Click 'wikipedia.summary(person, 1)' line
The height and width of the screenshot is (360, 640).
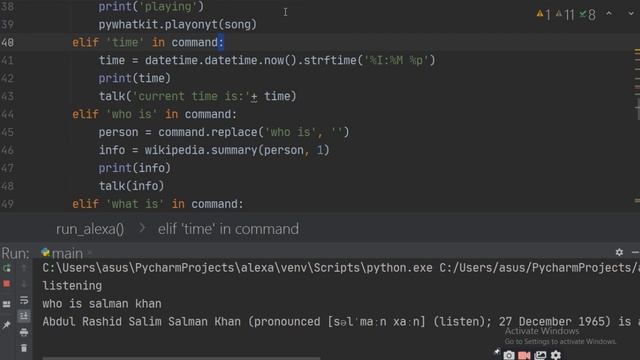237,150
